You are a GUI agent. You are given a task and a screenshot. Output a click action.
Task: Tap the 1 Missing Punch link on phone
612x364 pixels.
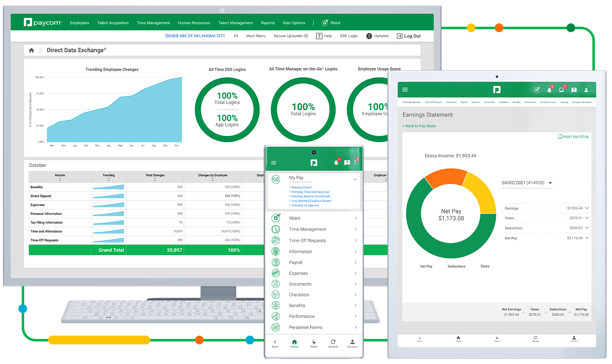click(301, 187)
